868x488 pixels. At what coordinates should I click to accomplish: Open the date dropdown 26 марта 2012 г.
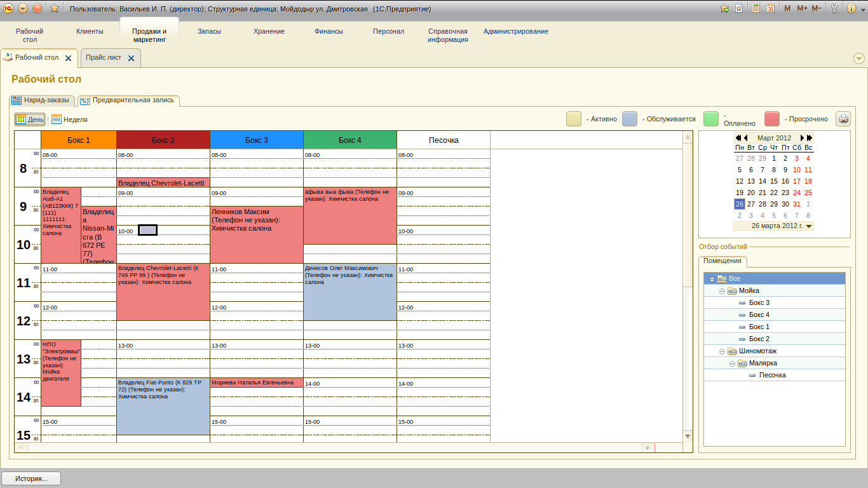tap(809, 226)
